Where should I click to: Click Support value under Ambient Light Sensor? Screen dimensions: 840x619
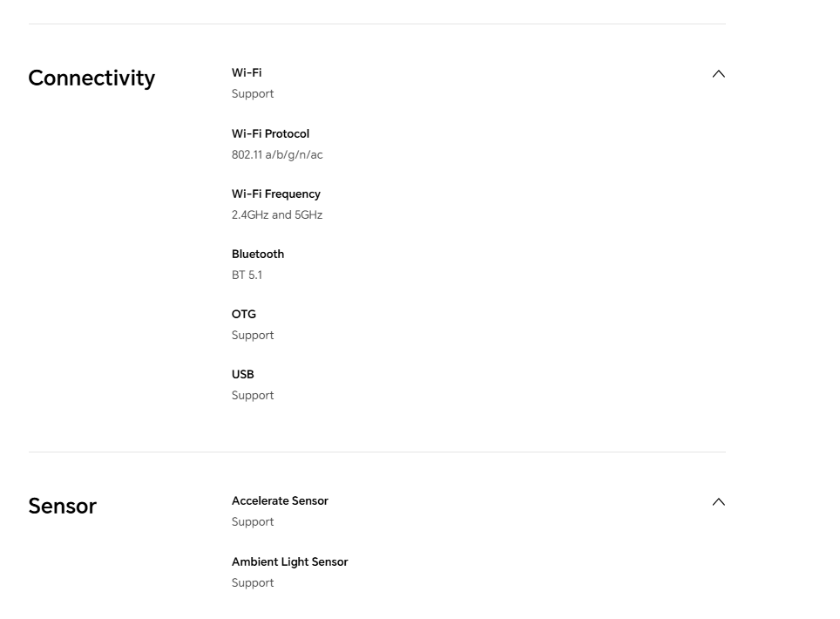(x=253, y=583)
